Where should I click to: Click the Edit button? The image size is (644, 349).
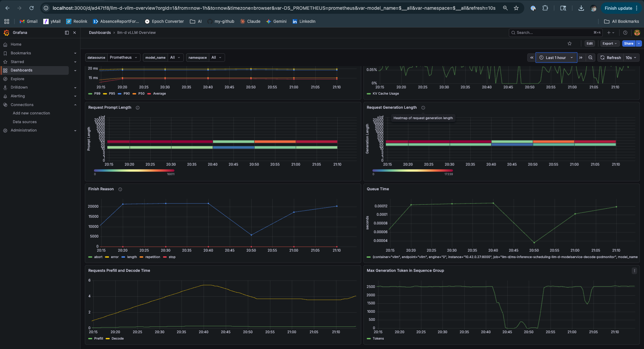click(589, 43)
